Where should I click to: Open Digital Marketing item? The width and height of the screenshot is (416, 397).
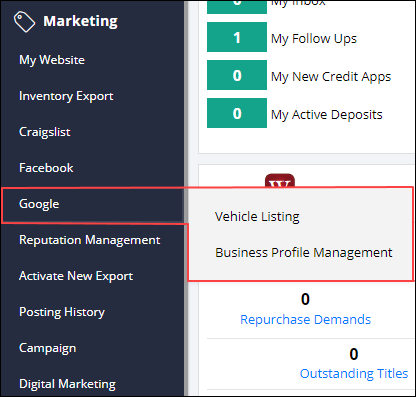pos(67,384)
